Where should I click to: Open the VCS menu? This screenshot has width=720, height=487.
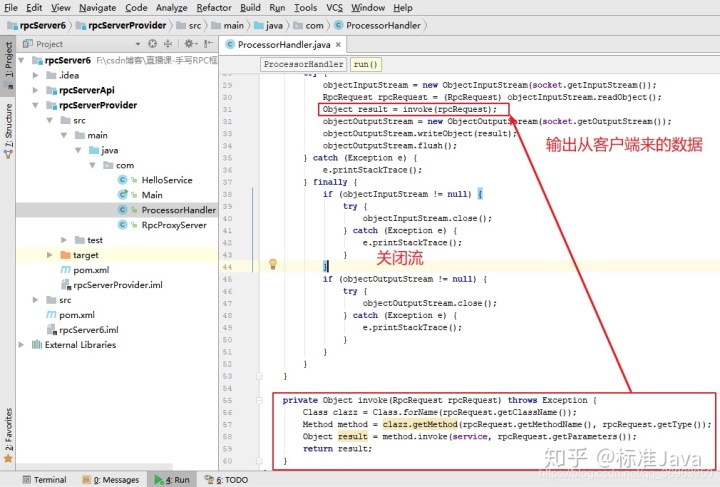click(334, 8)
